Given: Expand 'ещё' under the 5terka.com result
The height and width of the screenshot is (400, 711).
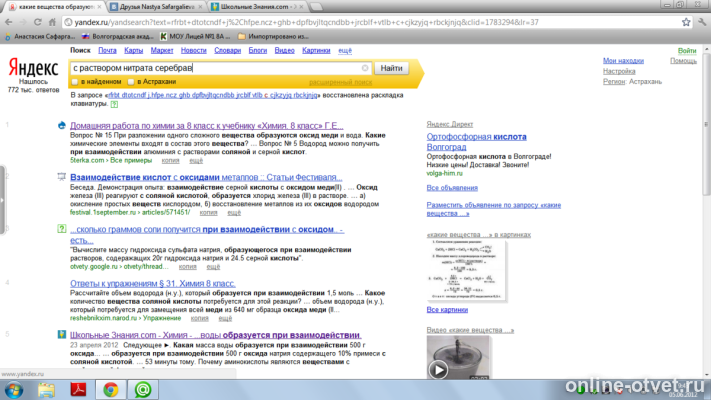Looking at the screenshot, I should [x=196, y=161].
